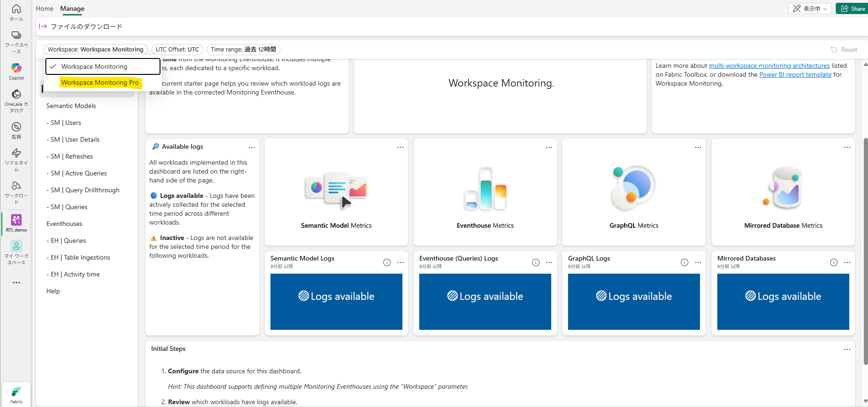This screenshot has width=868, height=407.
Task: Open multi-workspace monitoring architectures link
Action: [769, 66]
